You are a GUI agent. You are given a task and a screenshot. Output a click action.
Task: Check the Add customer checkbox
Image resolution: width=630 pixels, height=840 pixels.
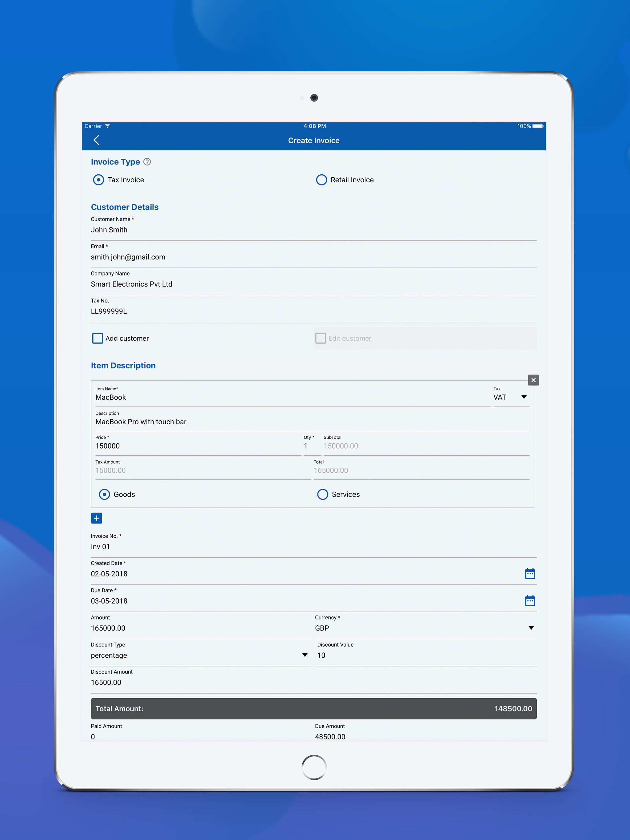click(98, 338)
